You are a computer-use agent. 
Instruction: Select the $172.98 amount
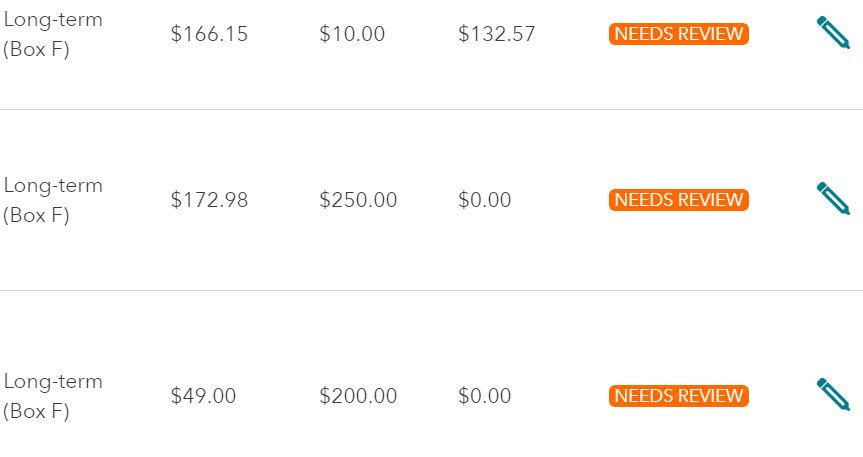tap(209, 200)
